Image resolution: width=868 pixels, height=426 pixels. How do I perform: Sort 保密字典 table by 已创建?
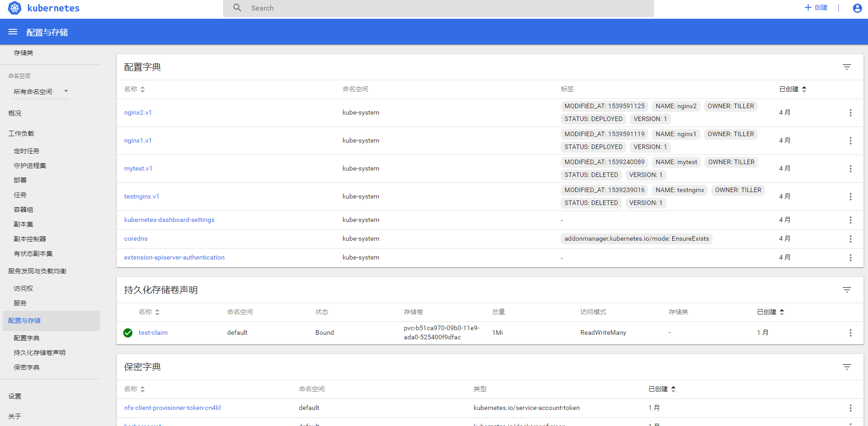point(662,389)
